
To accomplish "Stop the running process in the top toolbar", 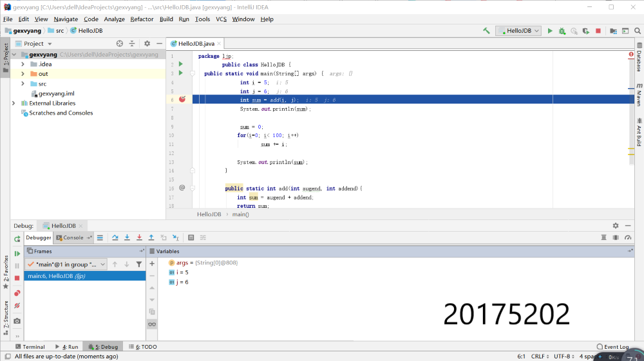I will [x=598, y=31].
